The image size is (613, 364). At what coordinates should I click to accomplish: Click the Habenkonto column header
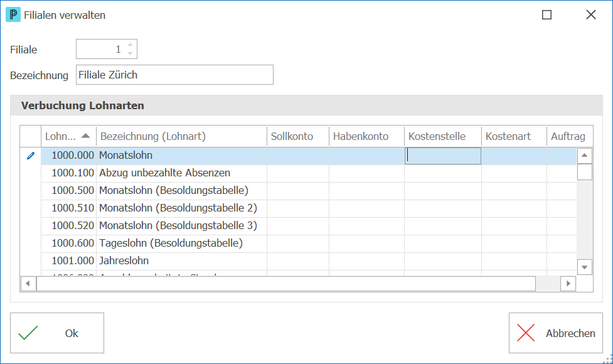(366, 136)
